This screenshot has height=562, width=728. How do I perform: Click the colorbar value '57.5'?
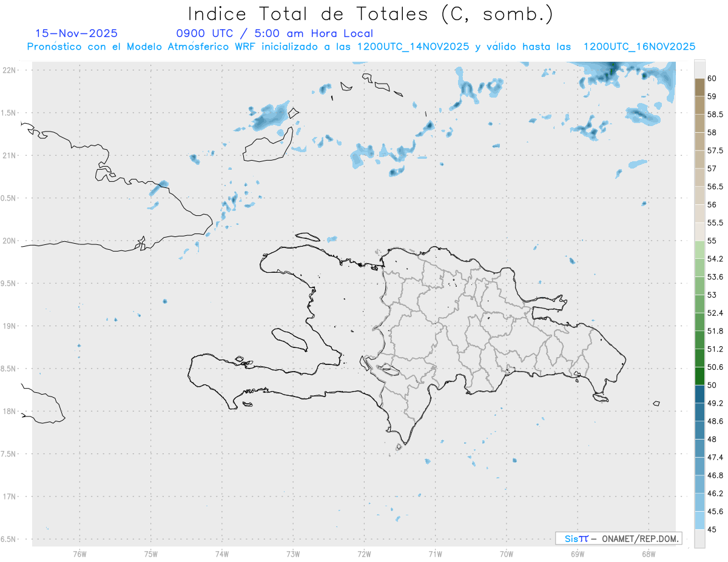click(715, 150)
